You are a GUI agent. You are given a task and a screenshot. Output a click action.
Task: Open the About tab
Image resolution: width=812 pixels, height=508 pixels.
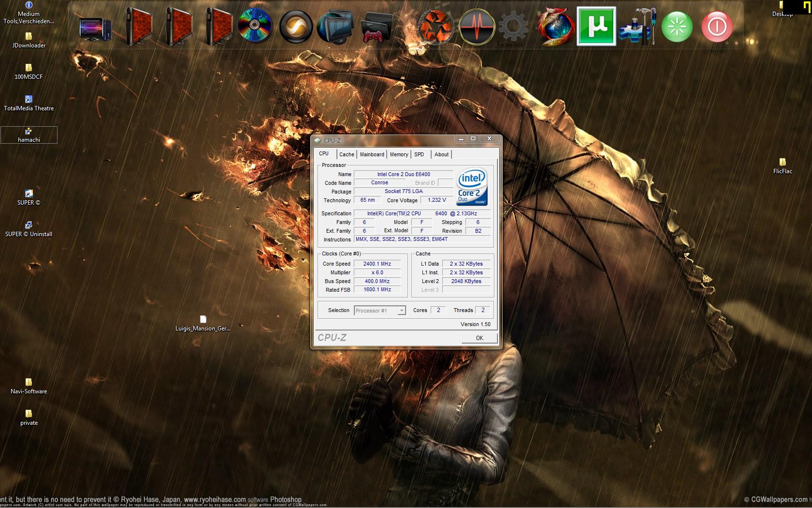441,154
